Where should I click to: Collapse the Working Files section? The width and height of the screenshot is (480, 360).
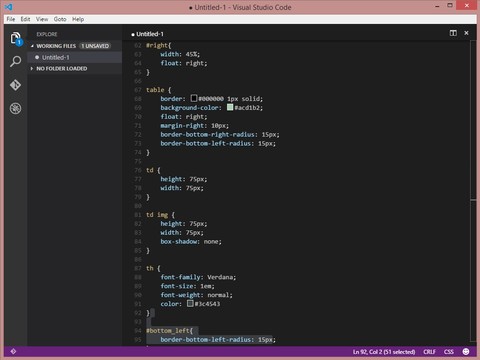tap(32, 46)
